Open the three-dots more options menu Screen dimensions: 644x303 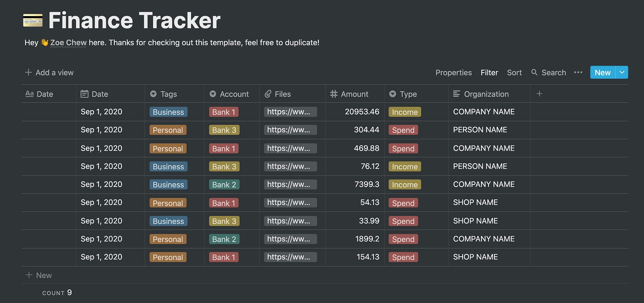coord(578,72)
